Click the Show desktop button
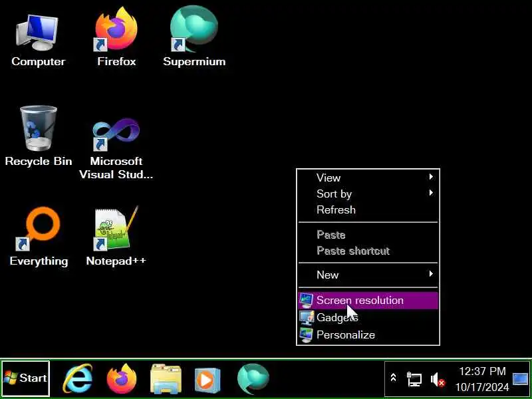Image resolution: width=532 pixels, height=399 pixels. [x=521, y=378]
